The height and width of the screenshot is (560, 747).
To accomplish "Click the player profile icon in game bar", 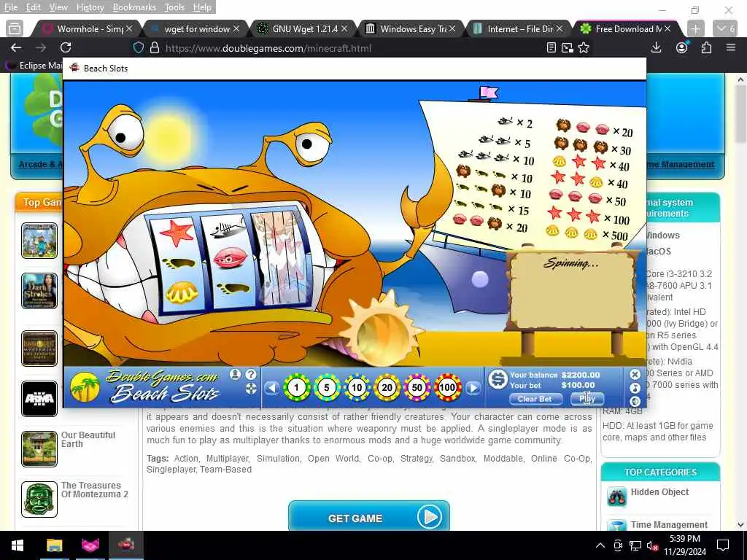I will [235, 374].
